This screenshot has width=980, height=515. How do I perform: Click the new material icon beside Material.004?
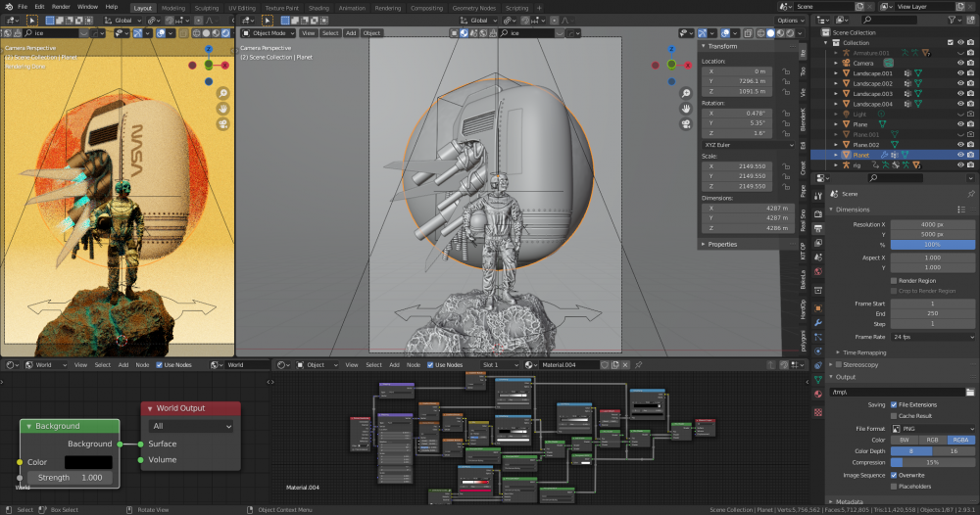(615, 365)
